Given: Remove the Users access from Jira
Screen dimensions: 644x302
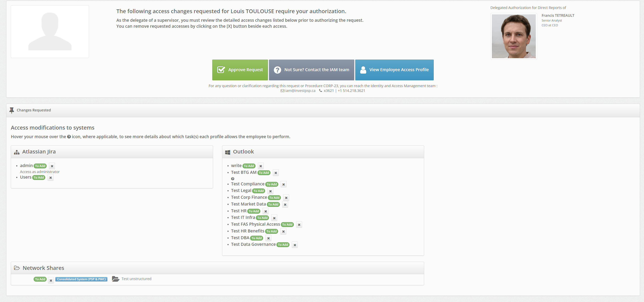Looking at the screenshot, I should 51,178.
